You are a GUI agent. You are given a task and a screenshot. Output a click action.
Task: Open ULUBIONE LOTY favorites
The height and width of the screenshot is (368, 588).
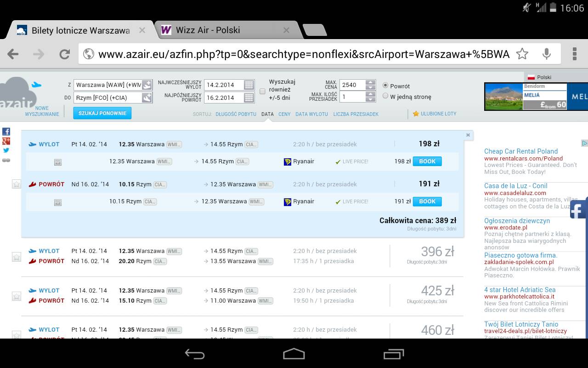(435, 114)
